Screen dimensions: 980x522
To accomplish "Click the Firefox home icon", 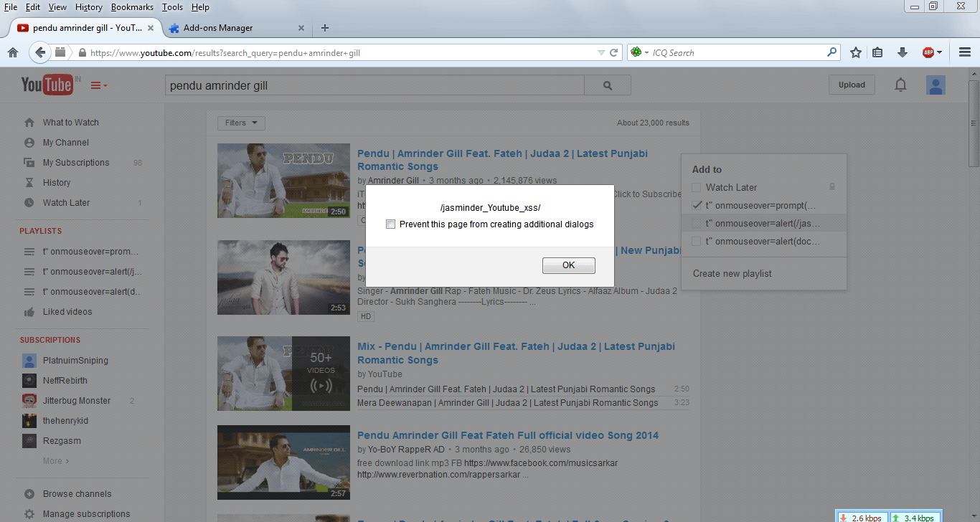I will (12, 52).
